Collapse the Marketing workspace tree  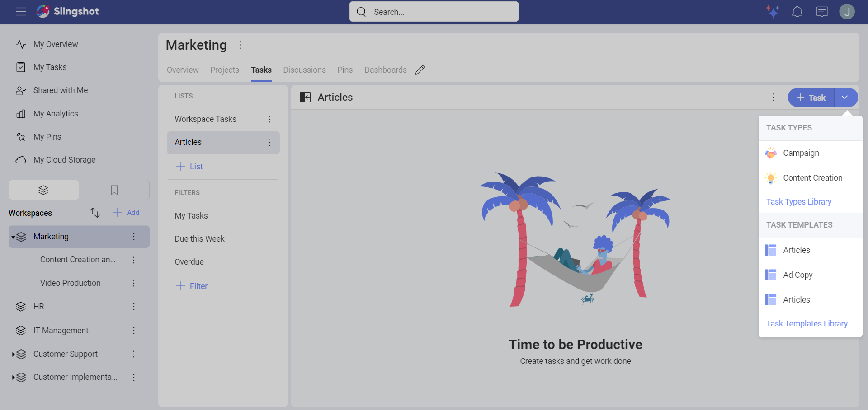pos(13,237)
